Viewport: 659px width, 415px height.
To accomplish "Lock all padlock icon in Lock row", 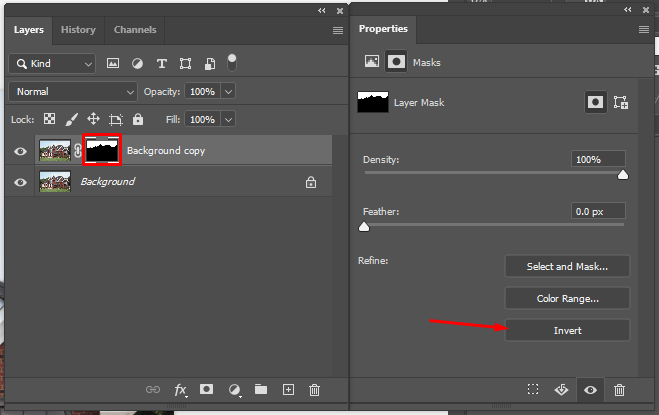I will tap(138, 119).
